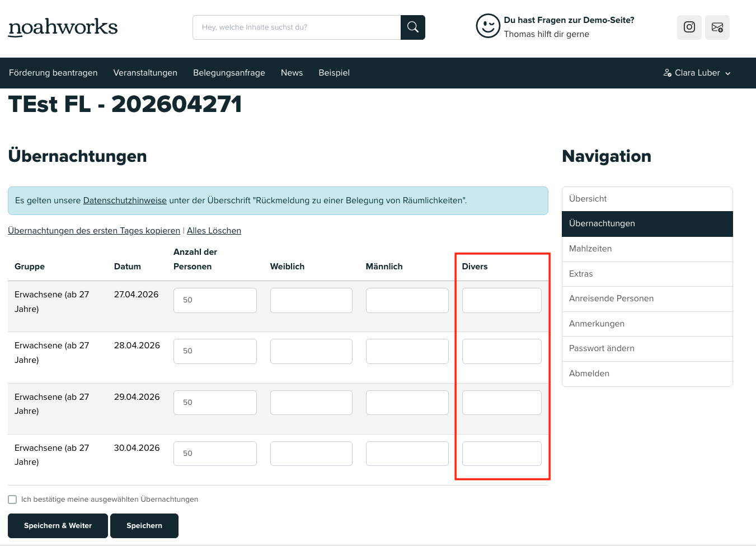
Task: Click Speichern & Weiter
Action: [58, 526]
